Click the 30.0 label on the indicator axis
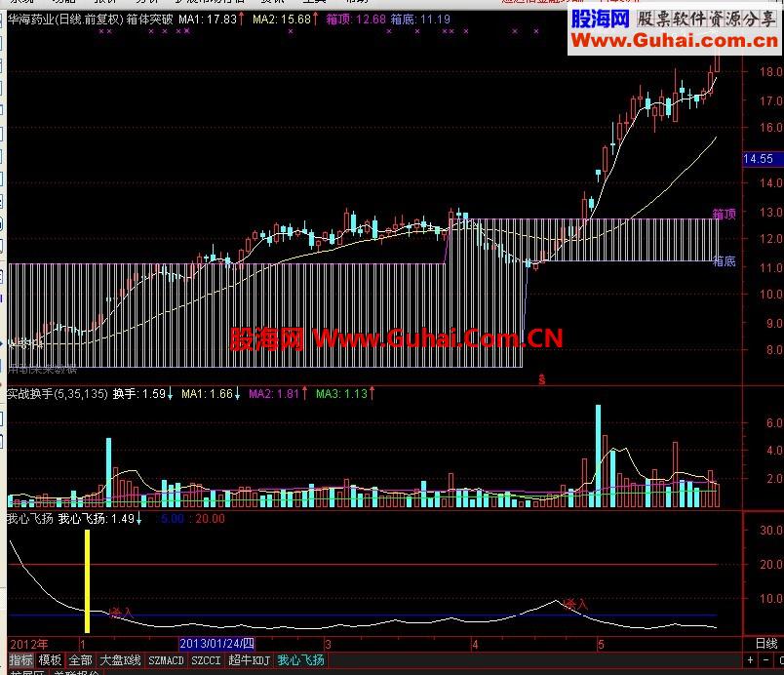 tap(770, 530)
